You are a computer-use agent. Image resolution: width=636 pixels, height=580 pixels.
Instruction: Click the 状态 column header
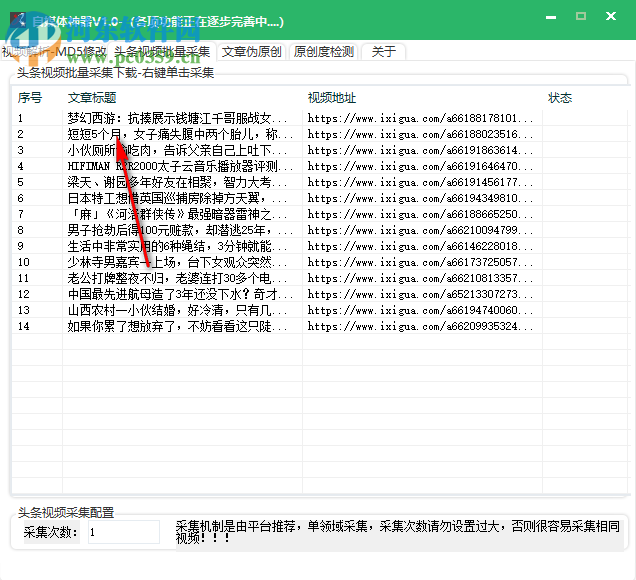(x=560, y=98)
